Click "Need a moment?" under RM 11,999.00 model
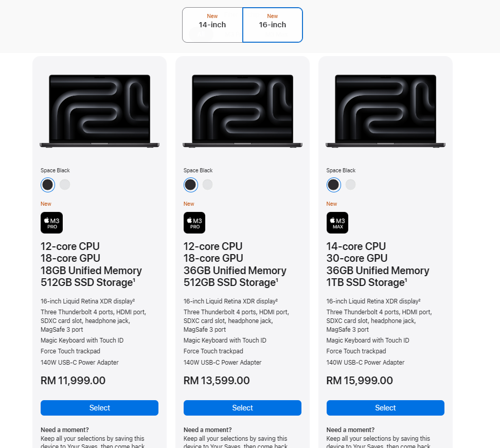 (65, 430)
